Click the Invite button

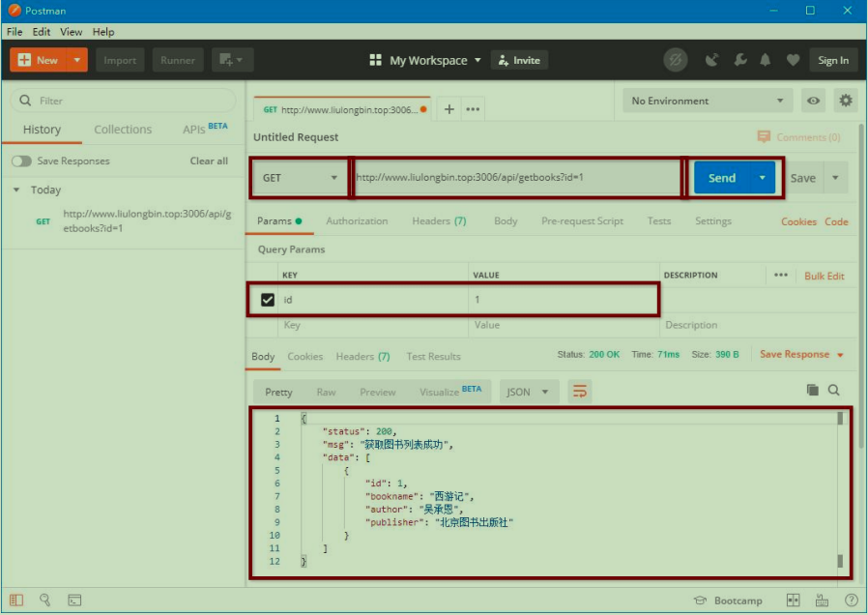[x=519, y=60]
